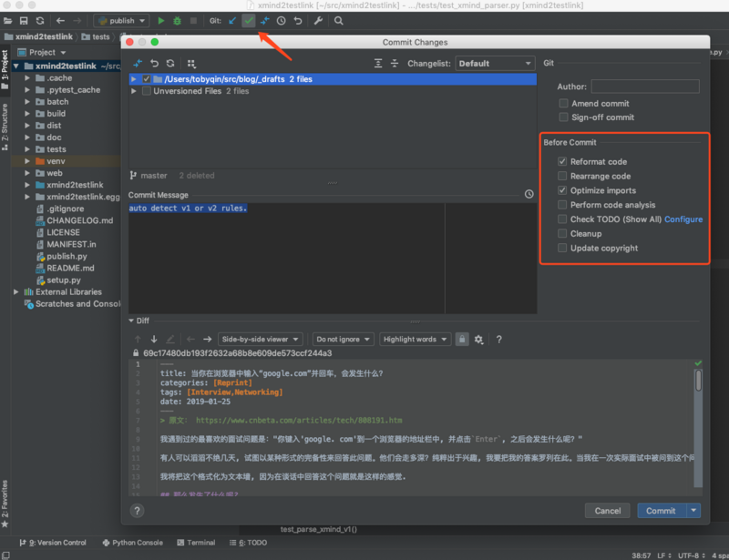This screenshot has height=560, width=729.
Task: Open the TODO tool window tab
Action: click(248, 543)
